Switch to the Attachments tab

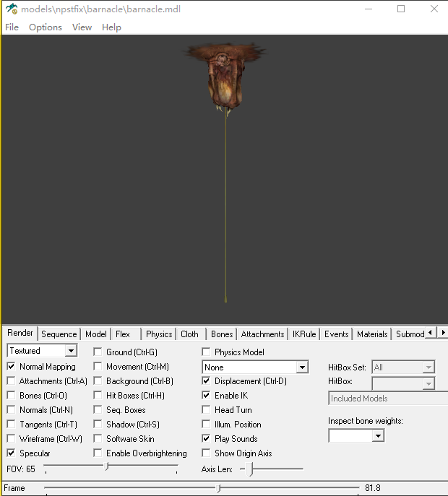pos(262,334)
